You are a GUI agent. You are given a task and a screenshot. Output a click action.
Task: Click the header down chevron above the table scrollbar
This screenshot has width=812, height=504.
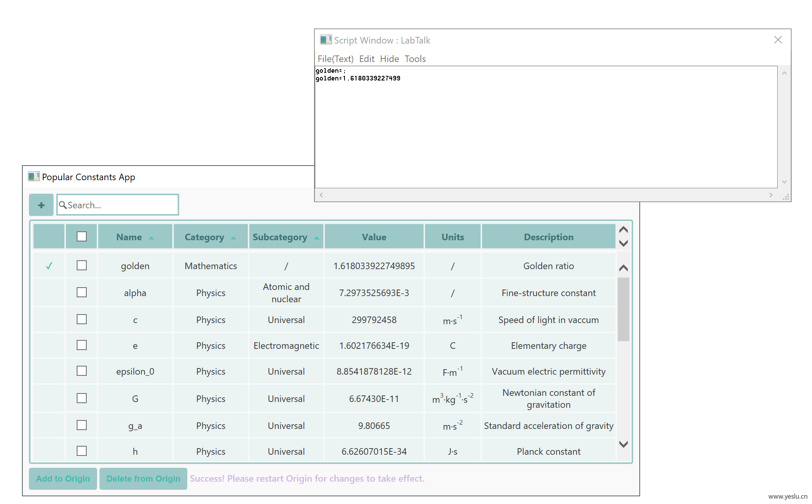[x=623, y=243]
